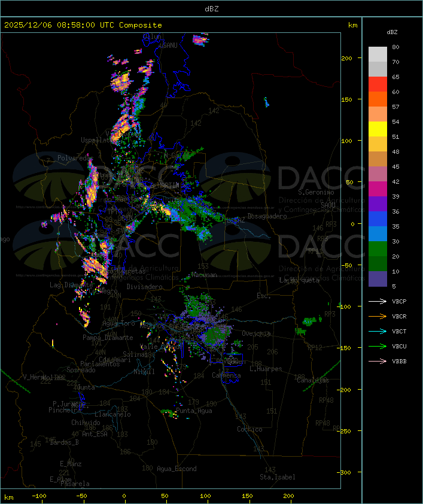Image resolution: width=423 pixels, height=504 pixels.
Task: Click the Sta.Isabel map label
Action: [x=278, y=477]
